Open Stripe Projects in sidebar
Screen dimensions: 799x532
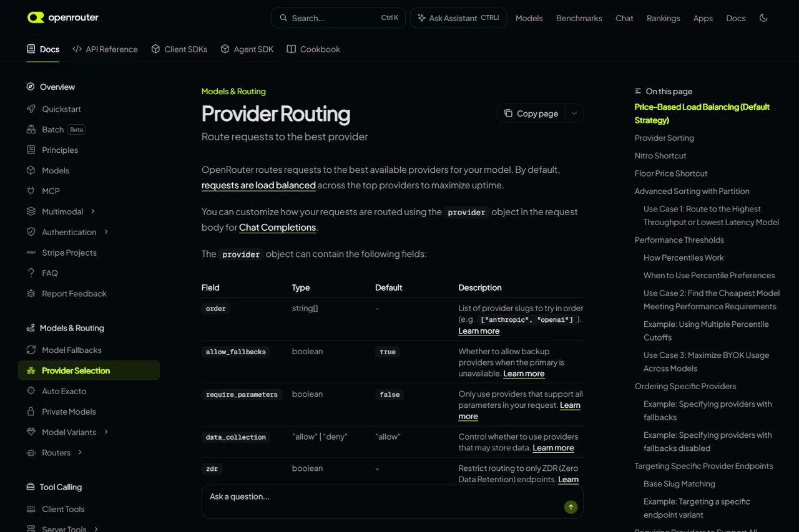pos(69,253)
